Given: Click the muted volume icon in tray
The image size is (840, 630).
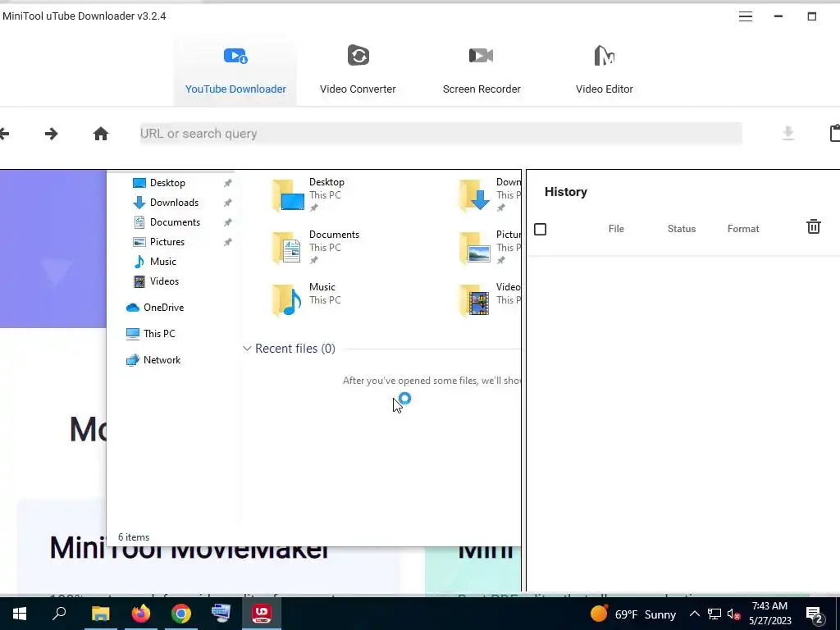Looking at the screenshot, I should pos(734,614).
